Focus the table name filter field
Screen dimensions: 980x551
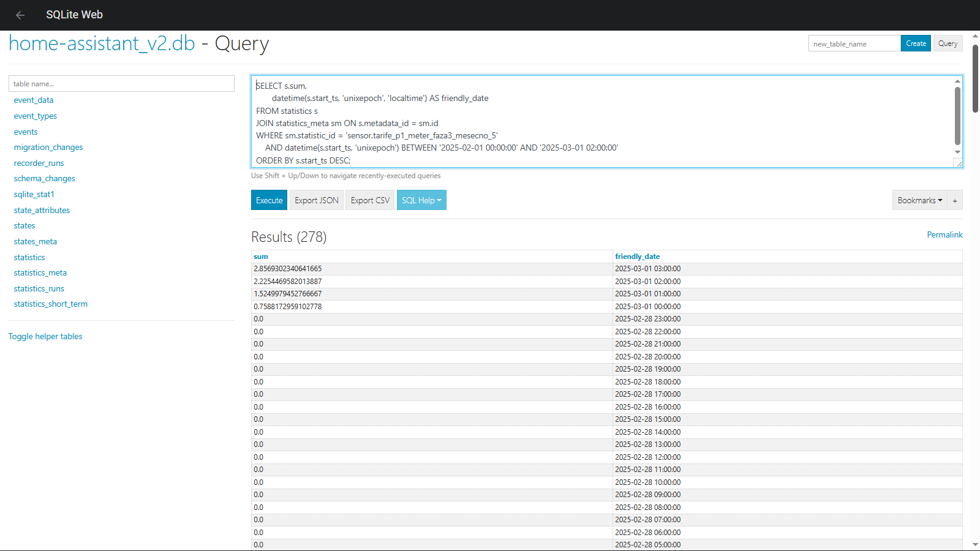point(121,83)
